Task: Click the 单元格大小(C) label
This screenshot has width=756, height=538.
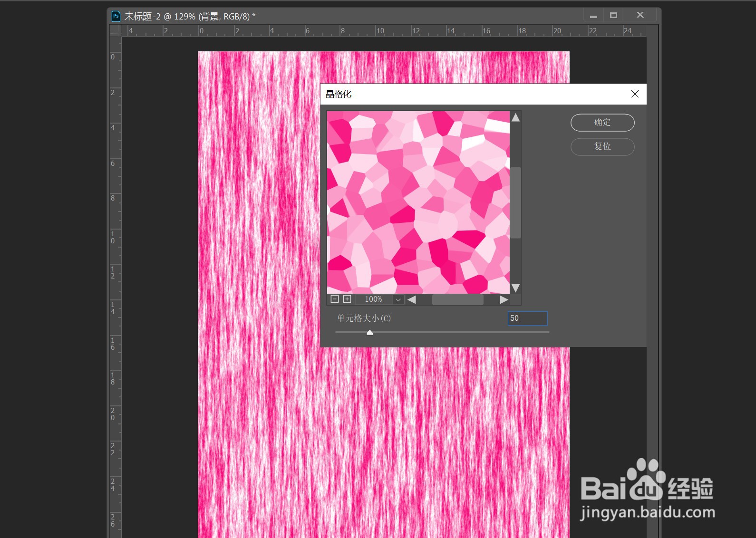Action: coord(364,318)
